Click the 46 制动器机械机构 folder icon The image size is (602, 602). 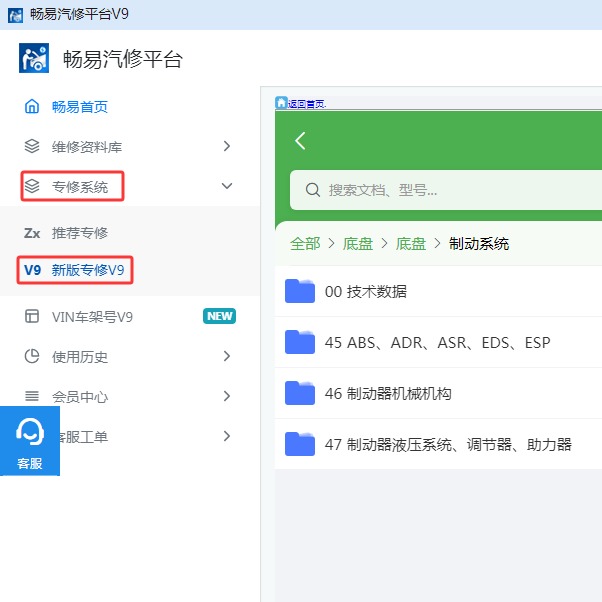pos(300,393)
